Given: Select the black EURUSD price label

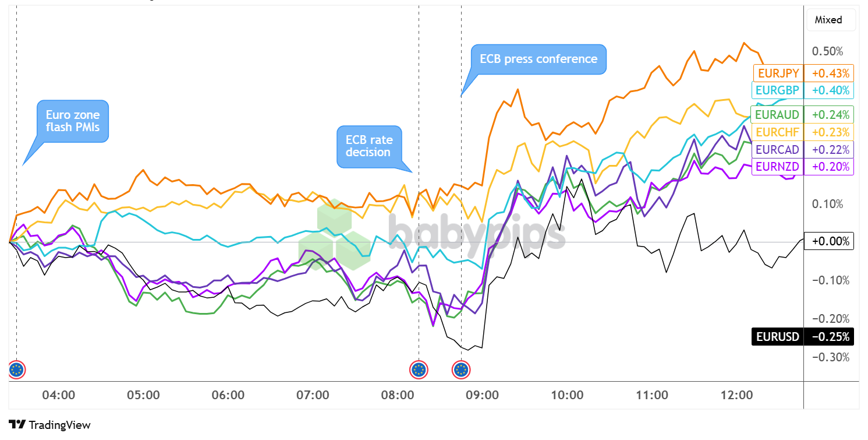Looking at the screenshot, I should pyautogui.click(x=778, y=337).
